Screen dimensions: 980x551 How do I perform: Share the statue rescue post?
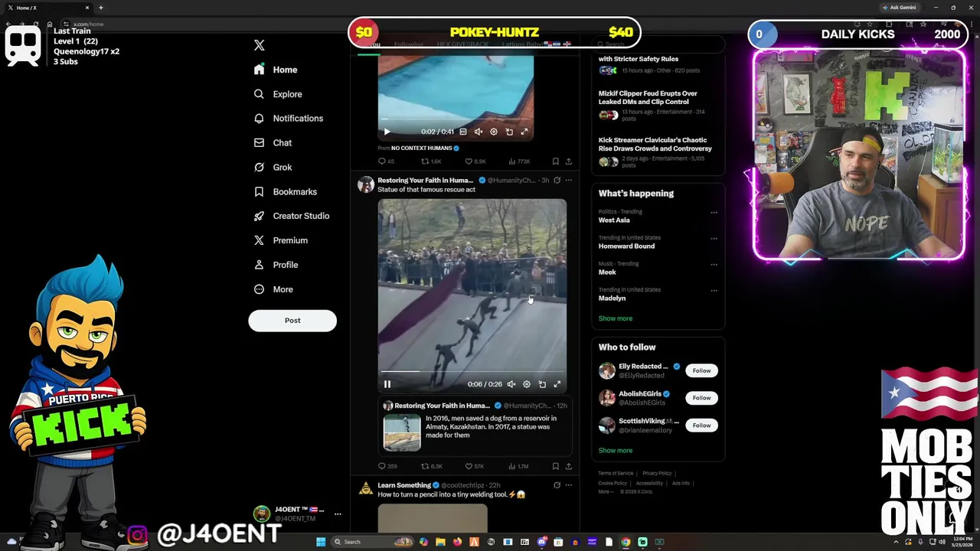coord(568,466)
